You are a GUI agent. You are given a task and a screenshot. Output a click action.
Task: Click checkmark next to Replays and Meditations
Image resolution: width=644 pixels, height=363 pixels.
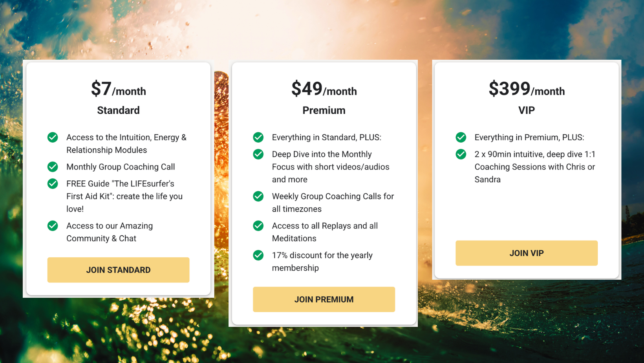point(258,226)
